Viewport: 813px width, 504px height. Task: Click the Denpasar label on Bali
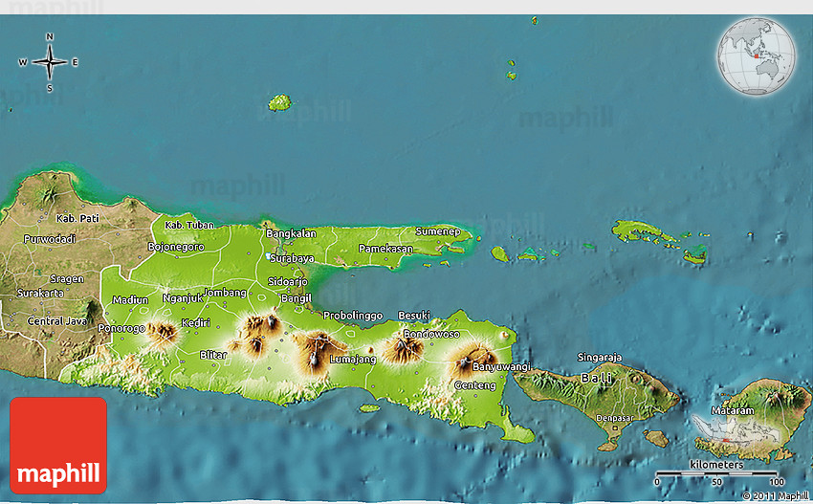pyautogui.click(x=613, y=418)
